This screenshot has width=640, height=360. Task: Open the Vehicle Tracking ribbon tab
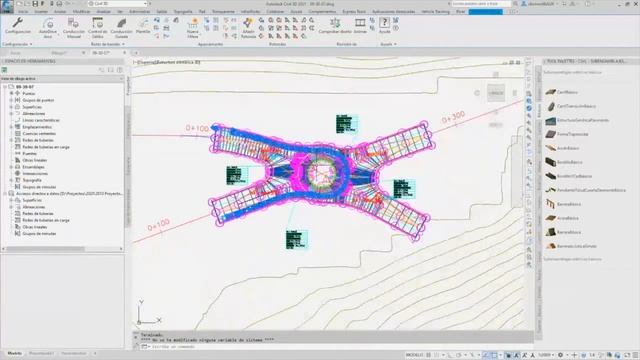point(436,11)
